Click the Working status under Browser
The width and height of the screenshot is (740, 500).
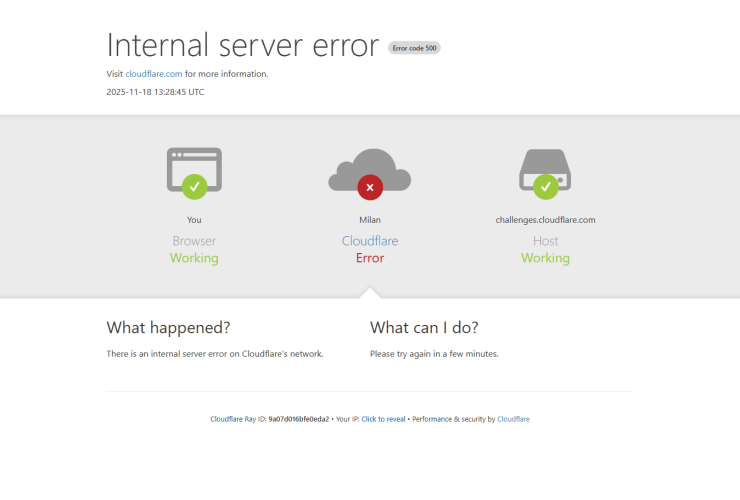(194, 258)
